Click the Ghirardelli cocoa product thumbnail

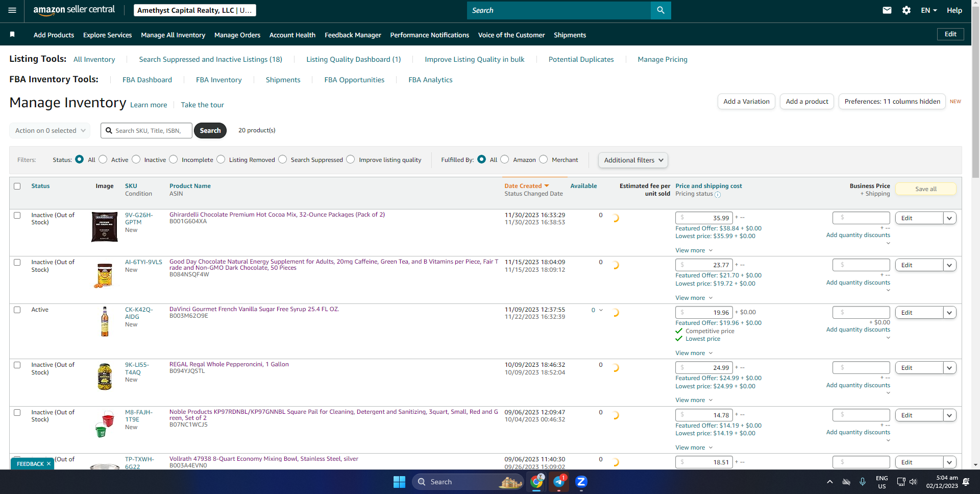tap(105, 227)
